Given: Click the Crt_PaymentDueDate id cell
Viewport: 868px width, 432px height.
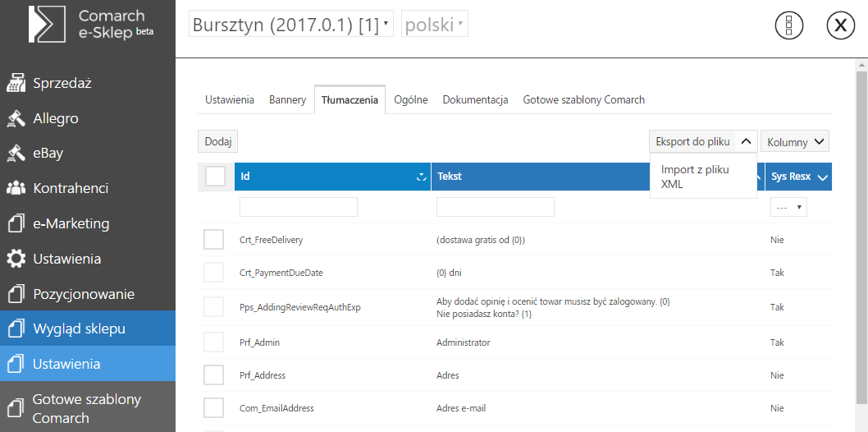Looking at the screenshot, I should [281, 273].
